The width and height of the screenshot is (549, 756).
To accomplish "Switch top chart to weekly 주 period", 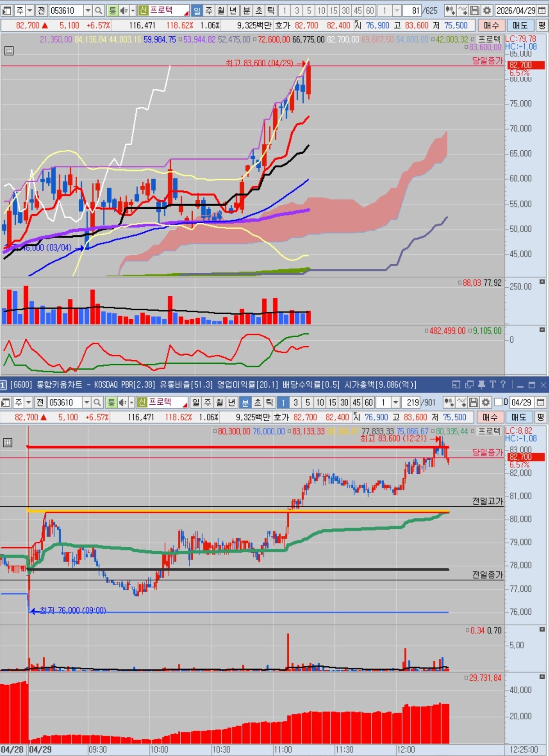I will [209, 10].
